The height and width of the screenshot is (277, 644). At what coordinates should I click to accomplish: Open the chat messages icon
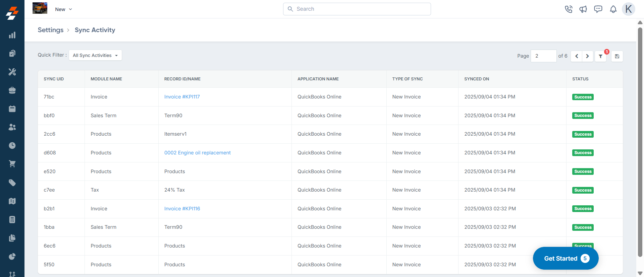click(x=598, y=9)
